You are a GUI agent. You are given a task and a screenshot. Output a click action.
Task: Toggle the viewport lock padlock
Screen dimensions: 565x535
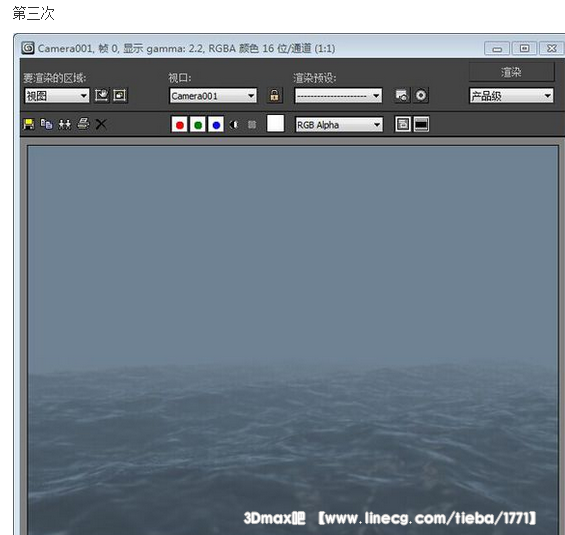click(275, 95)
